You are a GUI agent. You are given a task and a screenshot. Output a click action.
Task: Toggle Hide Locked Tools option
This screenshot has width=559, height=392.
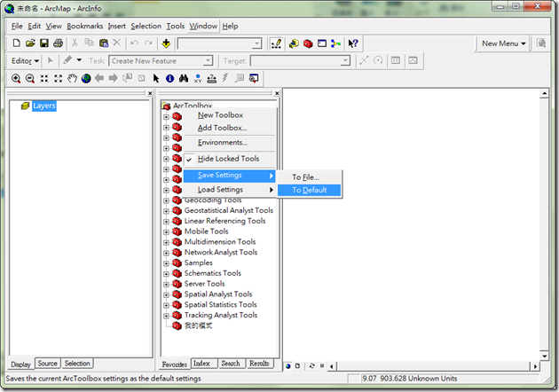[229, 159]
